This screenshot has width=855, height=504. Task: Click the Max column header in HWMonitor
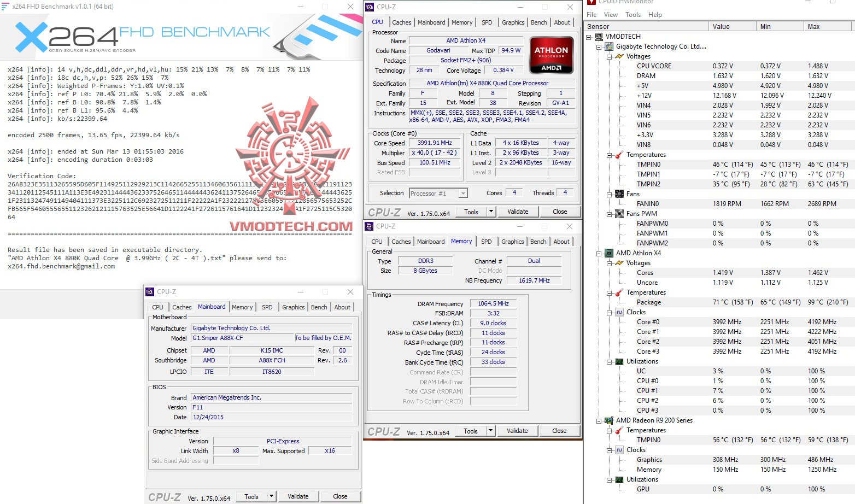pyautogui.click(x=829, y=26)
